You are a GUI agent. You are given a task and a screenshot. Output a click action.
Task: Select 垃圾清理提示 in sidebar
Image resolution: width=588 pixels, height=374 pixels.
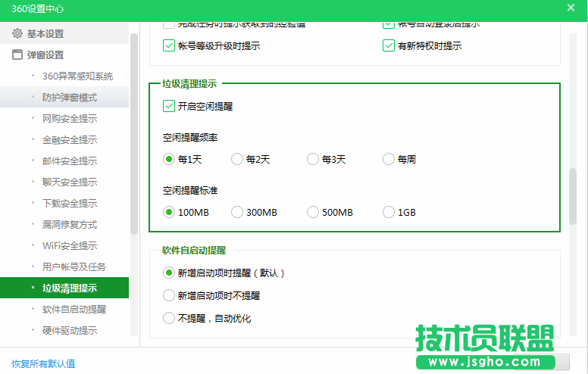[x=64, y=288]
